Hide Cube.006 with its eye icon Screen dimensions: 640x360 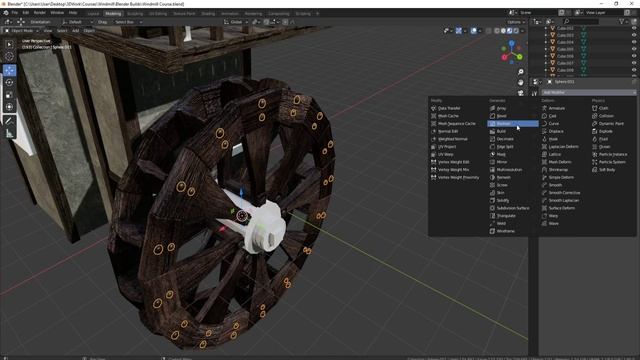pos(634,56)
